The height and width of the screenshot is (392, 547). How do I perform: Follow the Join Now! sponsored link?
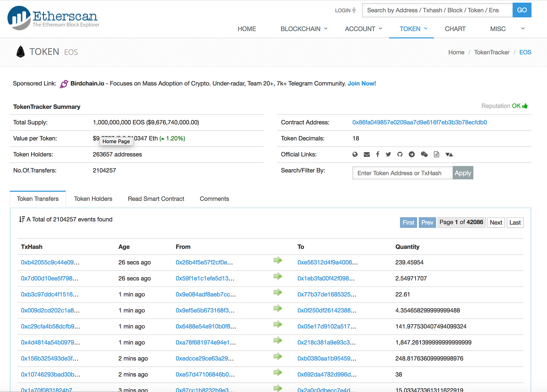(x=362, y=83)
